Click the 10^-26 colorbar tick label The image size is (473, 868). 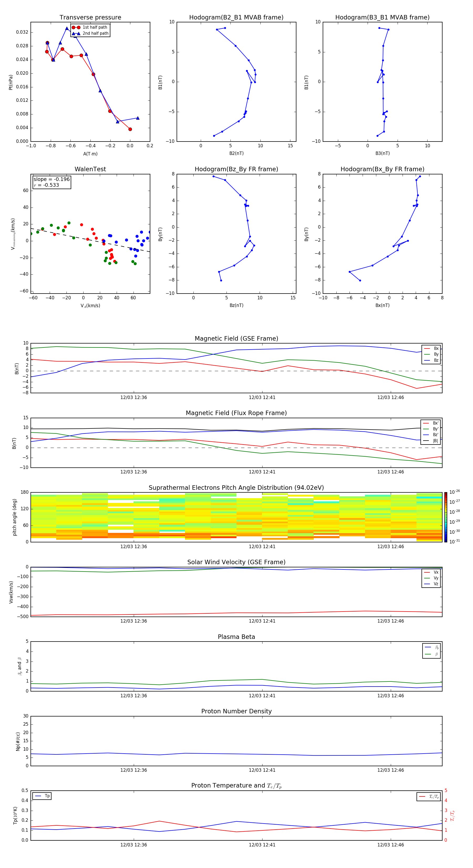coord(455,492)
